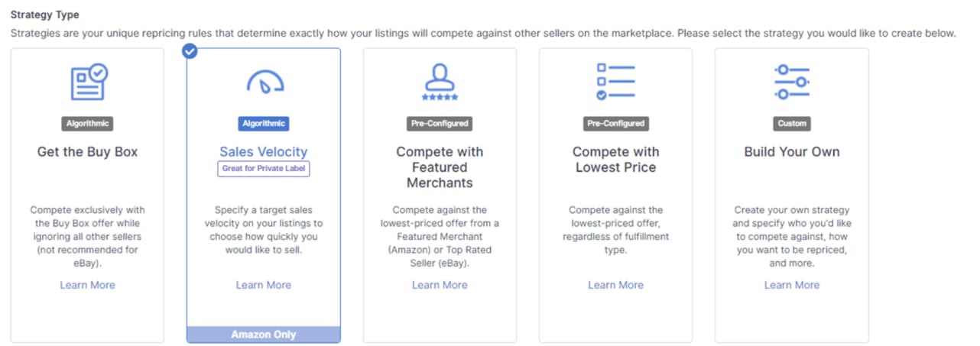
Task: Open Learn More for Build Your Own
Action: point(791,285)
